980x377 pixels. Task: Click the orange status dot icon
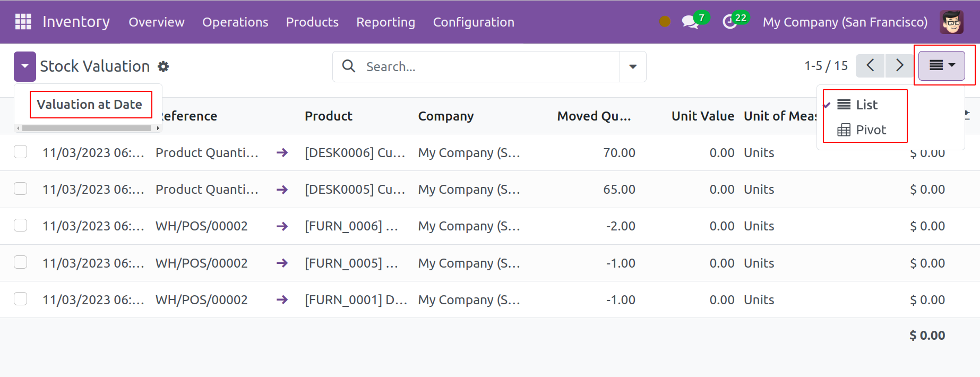click(665, 22)
